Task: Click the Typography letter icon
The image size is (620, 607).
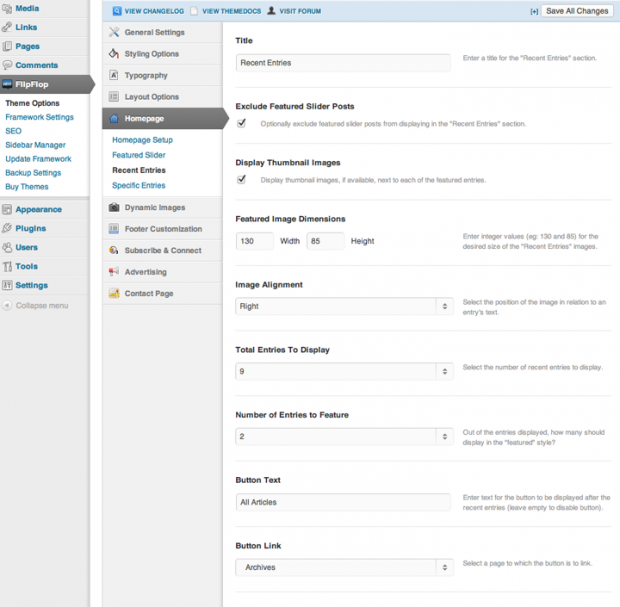Action: (114, 75)
